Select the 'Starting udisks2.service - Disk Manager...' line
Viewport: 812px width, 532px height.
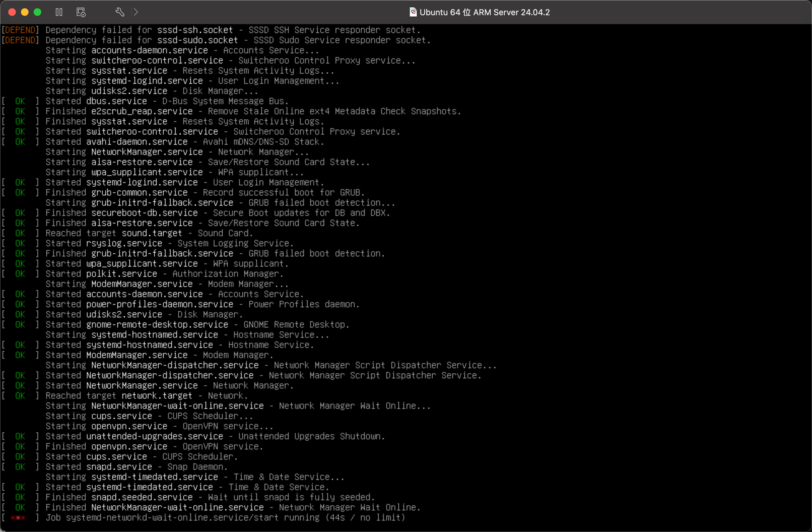(152, 91)
